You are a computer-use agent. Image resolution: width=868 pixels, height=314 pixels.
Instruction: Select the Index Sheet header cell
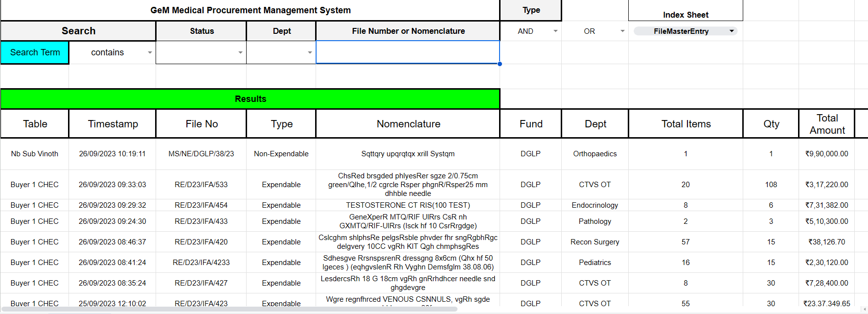click(x=685, y=11)
